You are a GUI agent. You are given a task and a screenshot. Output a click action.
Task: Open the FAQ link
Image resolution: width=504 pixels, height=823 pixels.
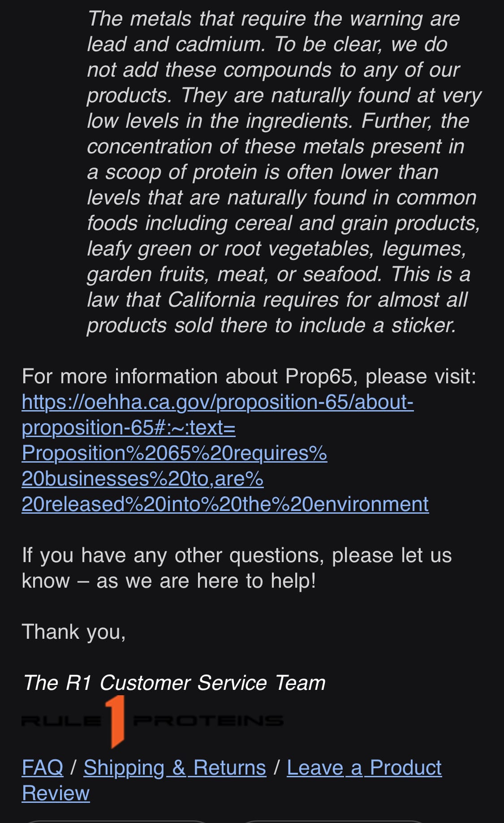click(43, 767)
